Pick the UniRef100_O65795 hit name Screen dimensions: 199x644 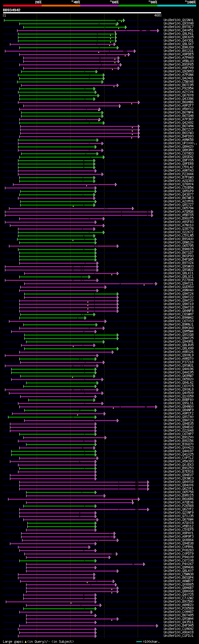tap(178, 246)
